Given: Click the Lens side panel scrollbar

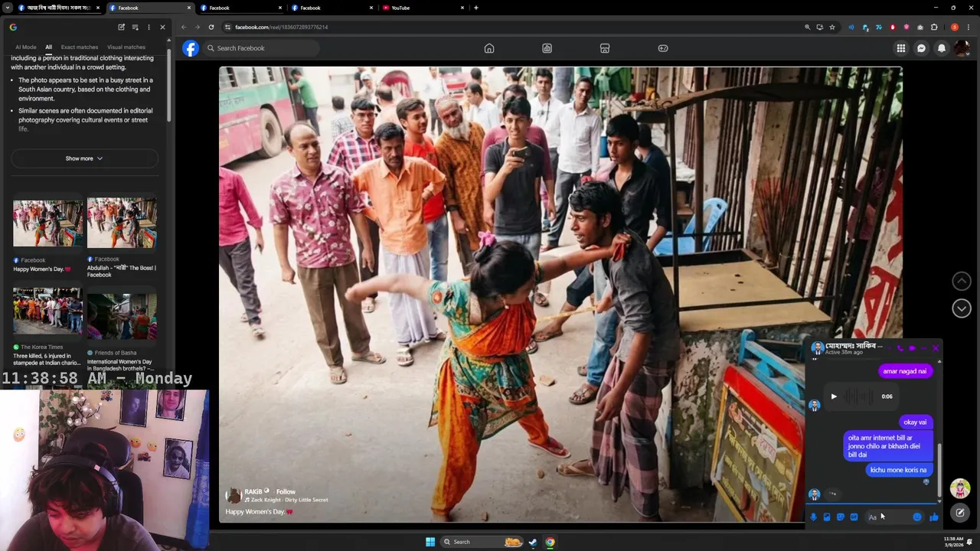Looking at the screenshot, I should (x=168, y=84).
